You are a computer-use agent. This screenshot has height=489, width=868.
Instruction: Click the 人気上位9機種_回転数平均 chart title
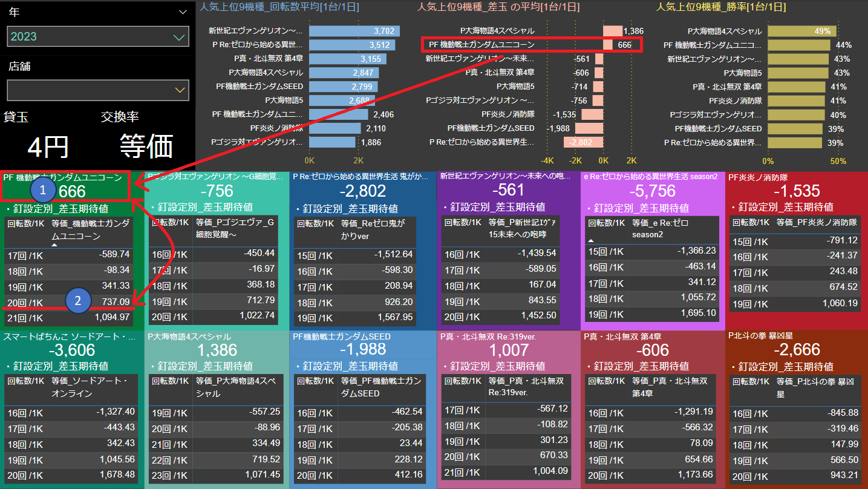click(279, 7)
